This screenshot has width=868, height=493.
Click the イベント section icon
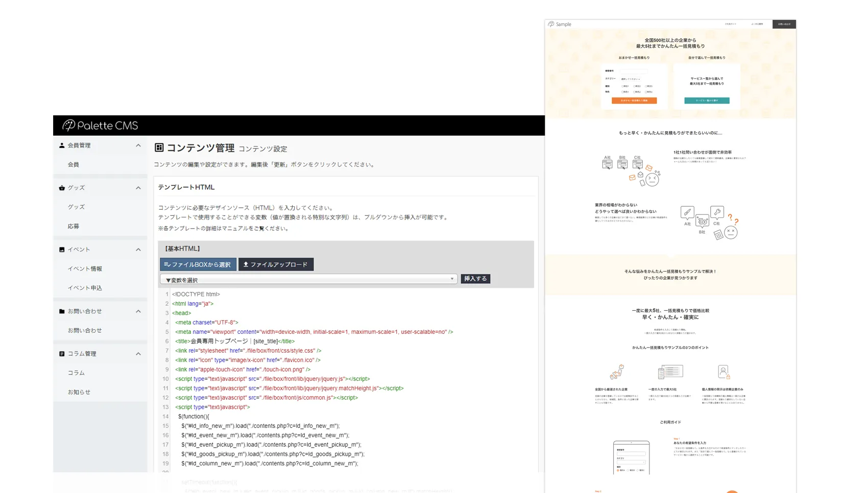click(61, 249)
